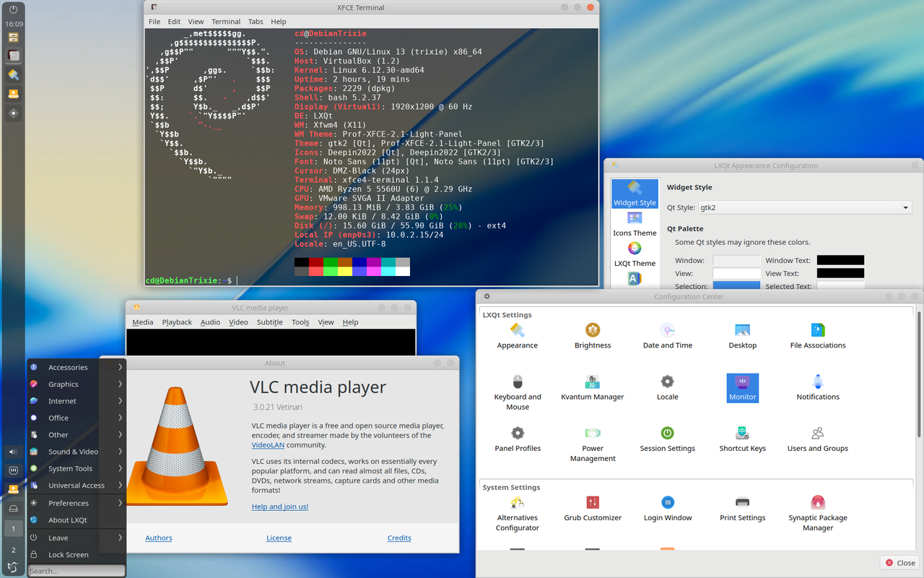Open Session Settings
Image resolution: width=924 pixels, height=578 pixels.
coord(668,439)
